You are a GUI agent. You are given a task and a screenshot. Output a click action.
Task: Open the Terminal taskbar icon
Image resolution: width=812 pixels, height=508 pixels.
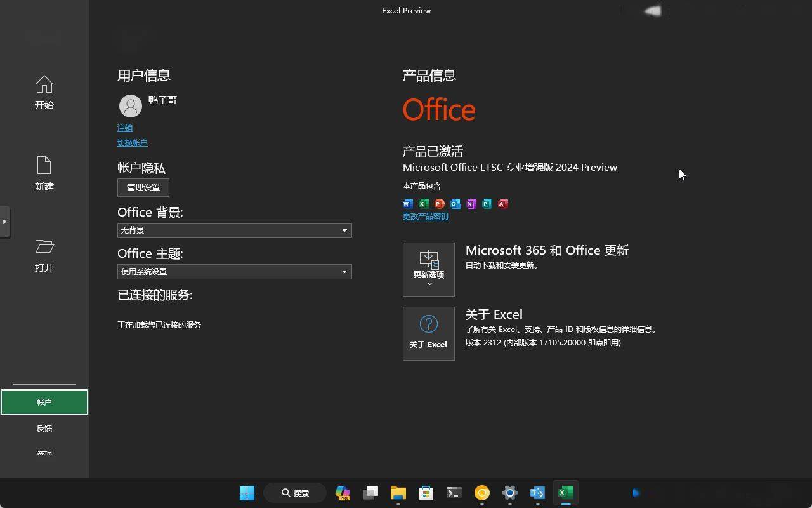coord(454,493)
